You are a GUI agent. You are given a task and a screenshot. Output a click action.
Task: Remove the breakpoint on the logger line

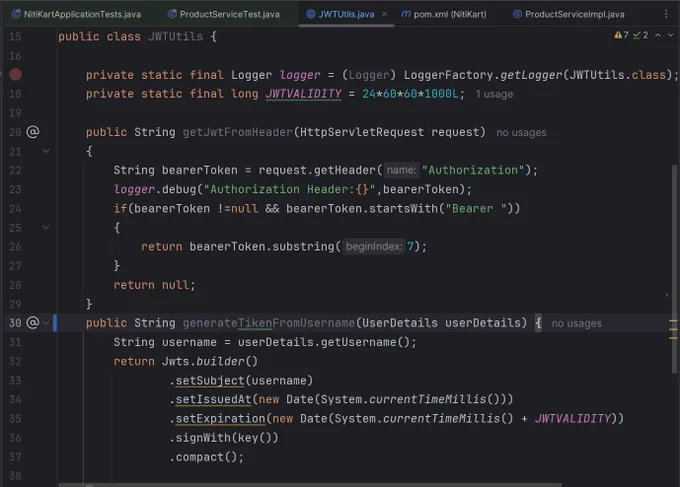coord(16,75)
